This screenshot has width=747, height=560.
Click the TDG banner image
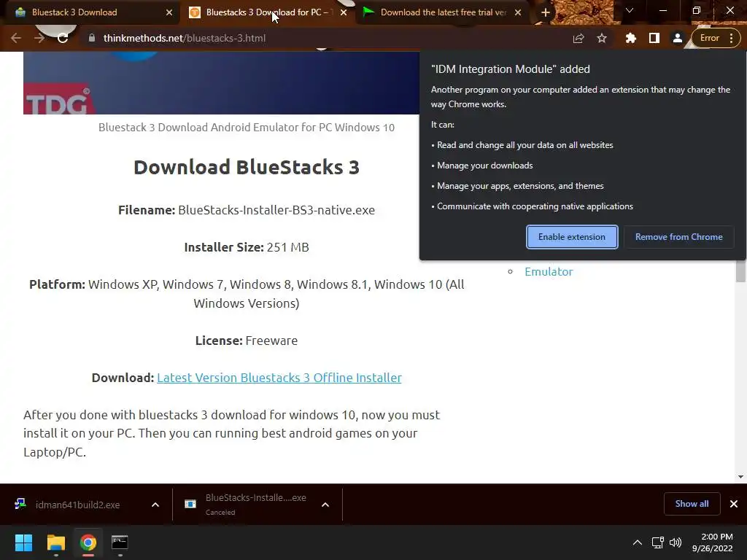(x=221, y=83)
